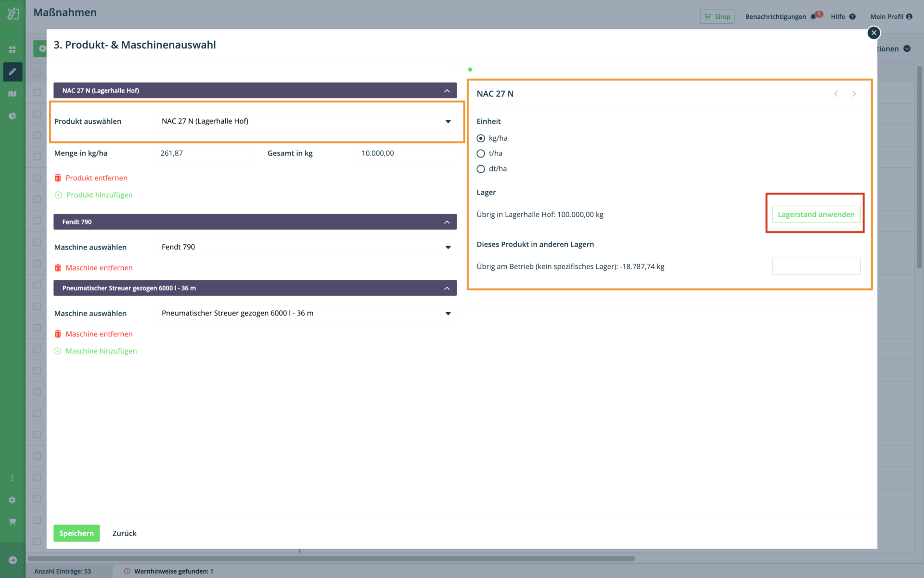Collapse the Pneumatischer Streuer gezogen section
This screenshot has height=578, width=924.
447,288
